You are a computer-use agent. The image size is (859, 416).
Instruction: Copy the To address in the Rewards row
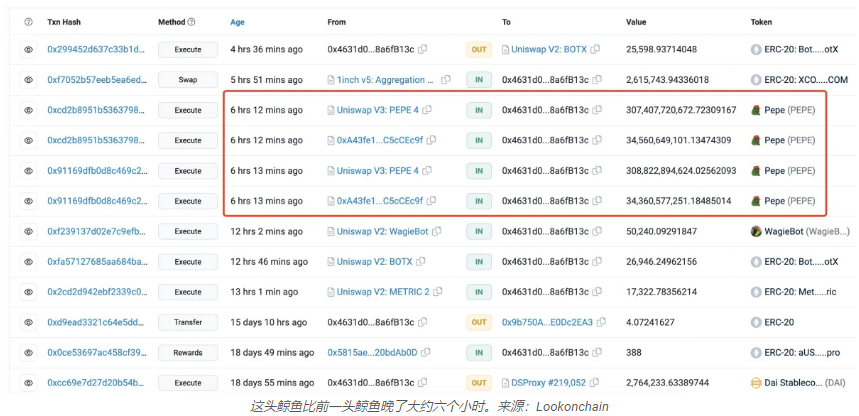point(598,352)
